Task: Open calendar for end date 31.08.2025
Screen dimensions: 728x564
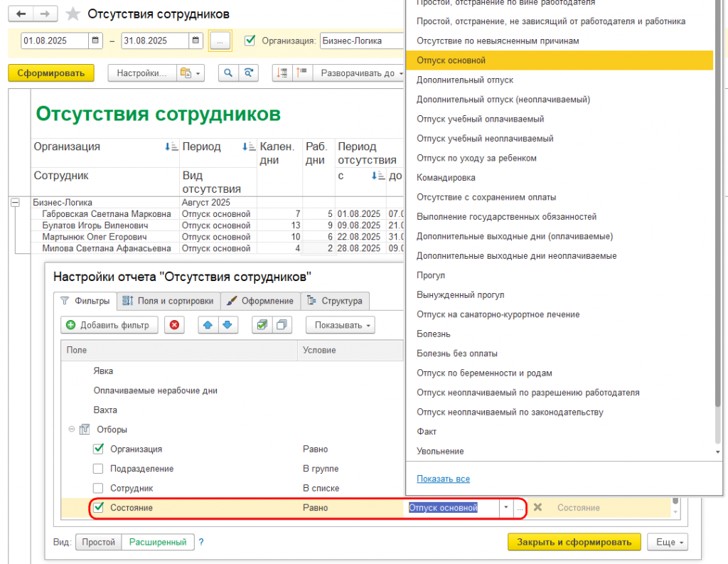Action: [196, 41]
